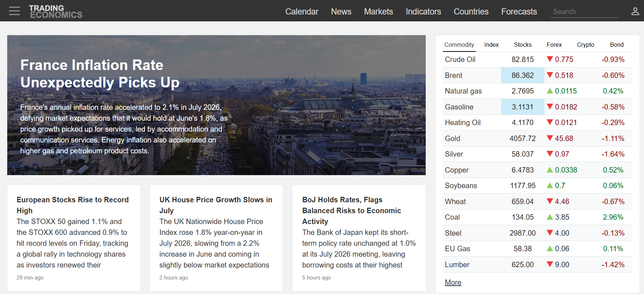The height and width of the screenshot is (294, 644).
Task: Open UK House Price Growth Slows article
Action: [x=216, y=205]
